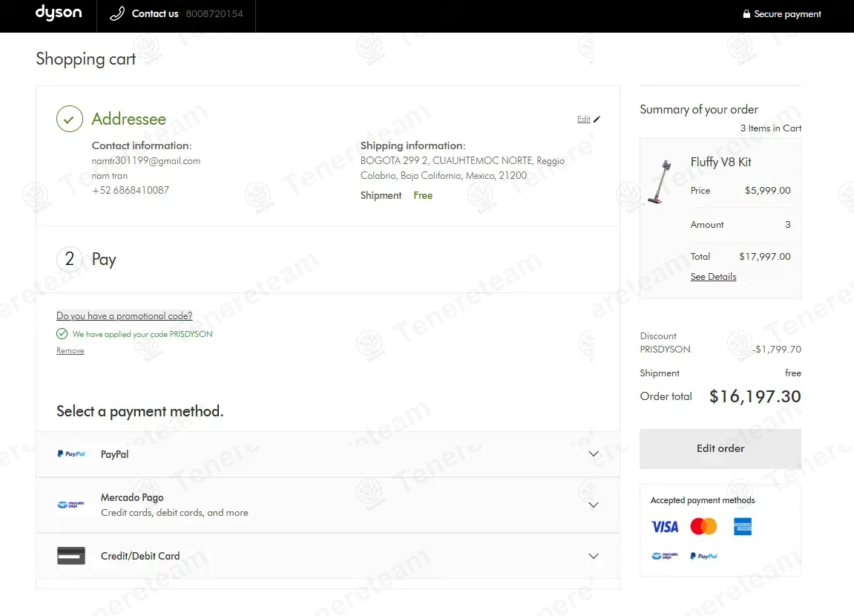Click the Mastercard logo under accepted methods

pos(703,527)
